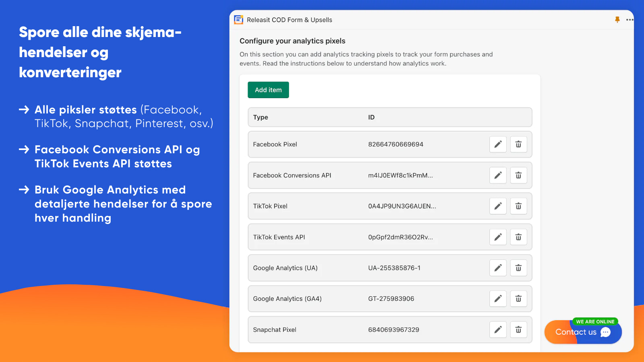Viewport: 644px width, 362px height.
Task: Click the TikTok Pixel type label
Action: [x=270, y=206]
